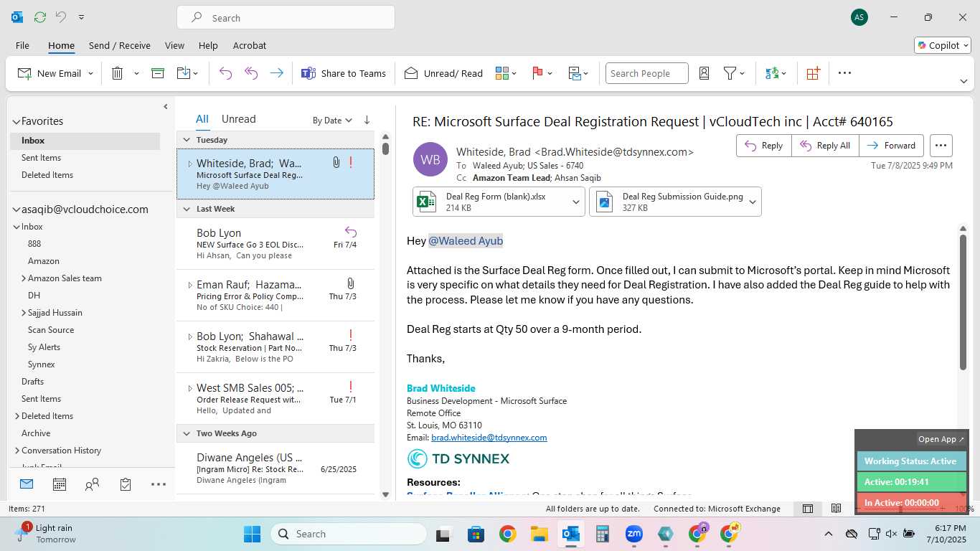Open the Bob Lyon Surface Go 3 email
Image resolution: width=980 pixels, height=551 pixels.
[275, 243]
